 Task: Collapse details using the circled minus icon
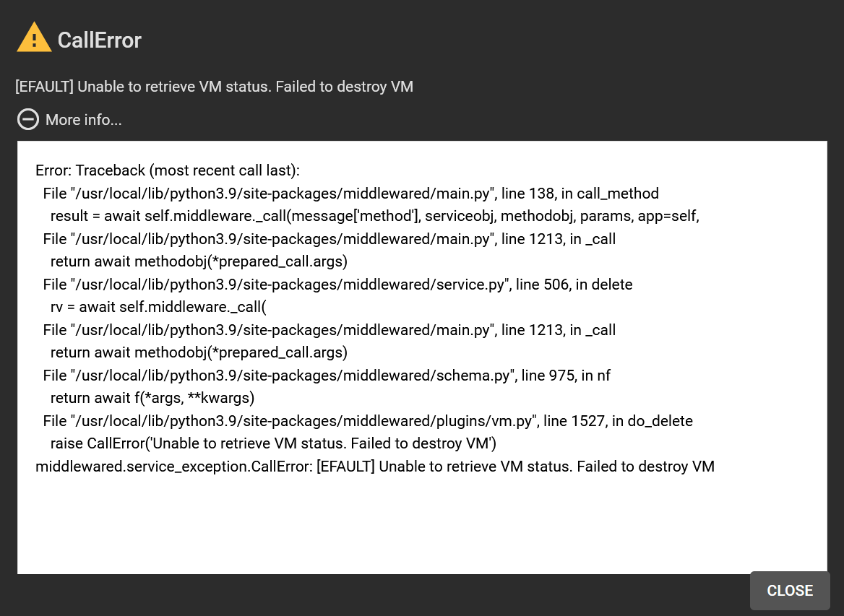point(28,119)
